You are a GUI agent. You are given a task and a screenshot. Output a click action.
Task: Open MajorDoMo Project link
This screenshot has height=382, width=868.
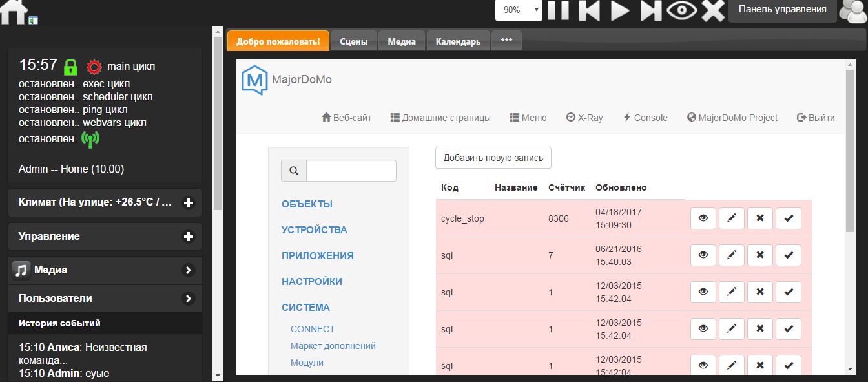(x=732, y=118)
